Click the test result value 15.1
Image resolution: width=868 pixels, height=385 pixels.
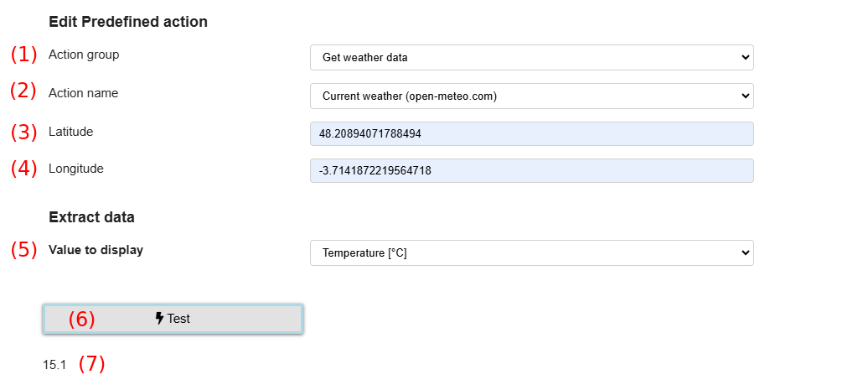[54, 365]
